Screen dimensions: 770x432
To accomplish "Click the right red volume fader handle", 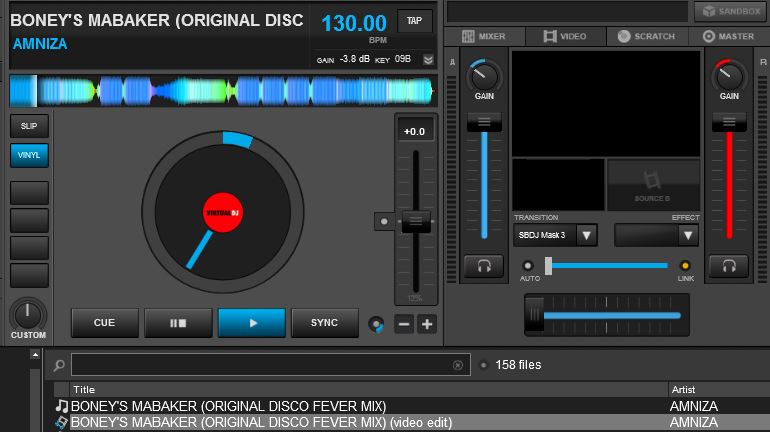I will [729, 122].
